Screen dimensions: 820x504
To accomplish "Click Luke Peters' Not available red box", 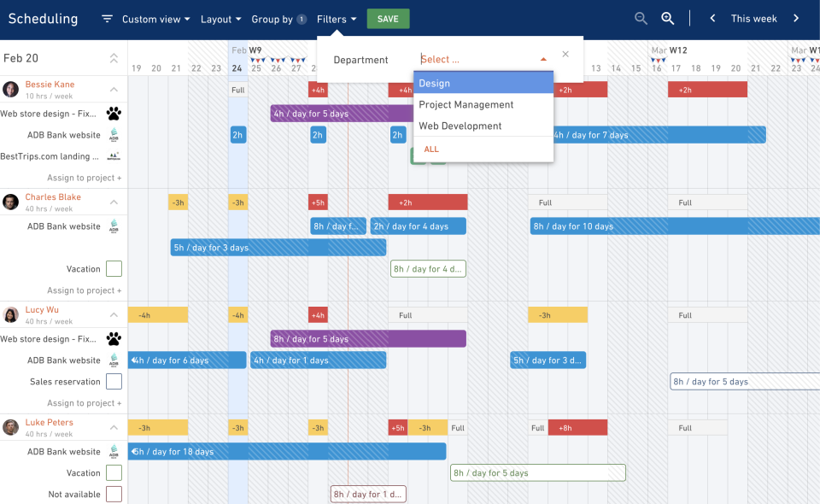I will coord(114,494).
